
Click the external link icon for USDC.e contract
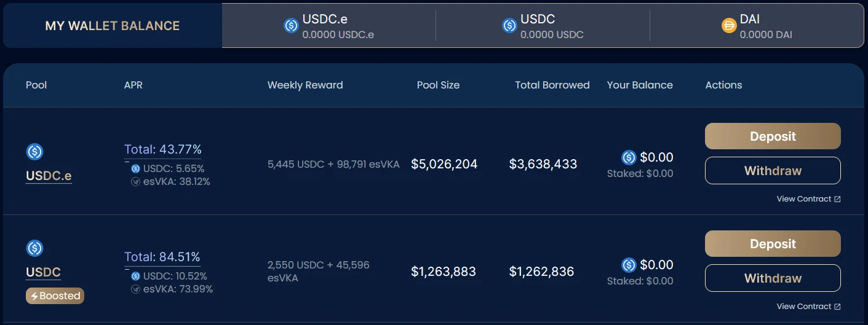[837, 199]
